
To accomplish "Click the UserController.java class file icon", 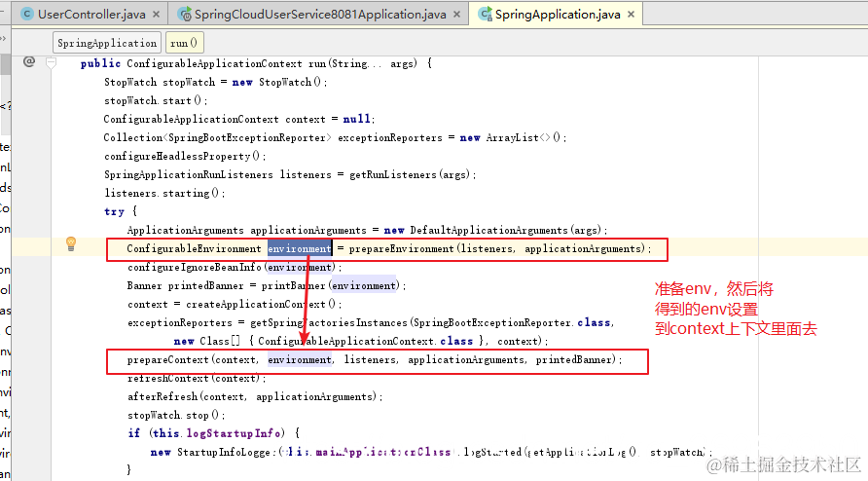I will 26,15.
